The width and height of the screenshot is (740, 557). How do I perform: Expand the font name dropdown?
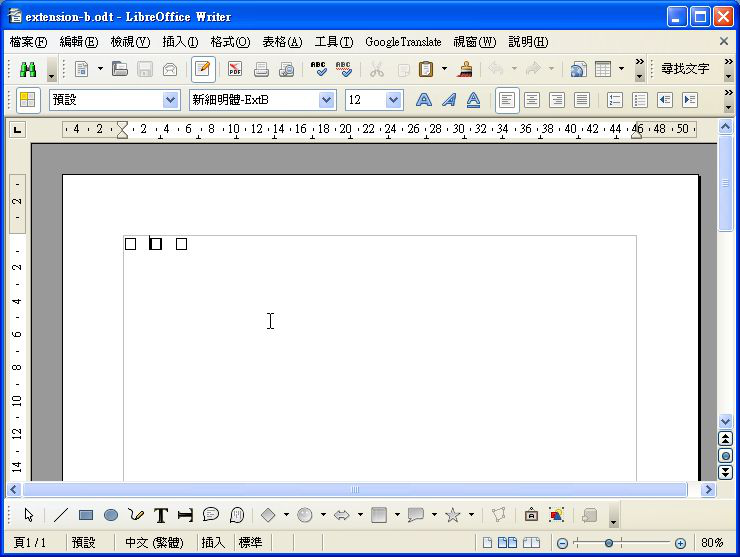[x=326, y=100]
